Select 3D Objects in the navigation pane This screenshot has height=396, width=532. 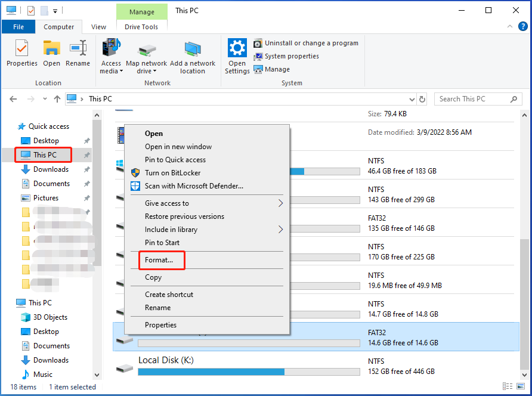(x=44, y=317)
